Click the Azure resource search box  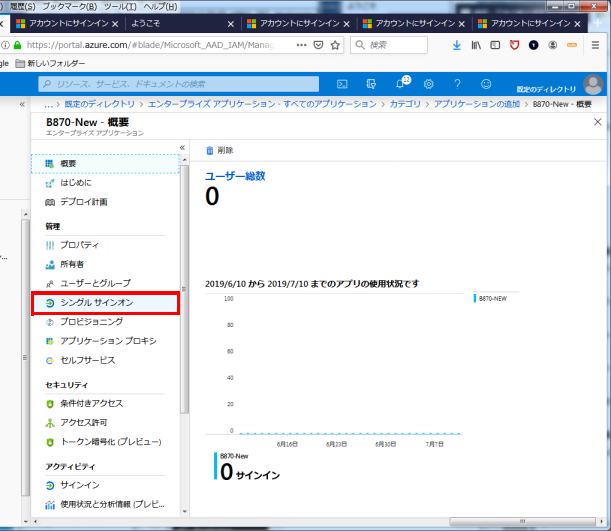pos(178,84)
